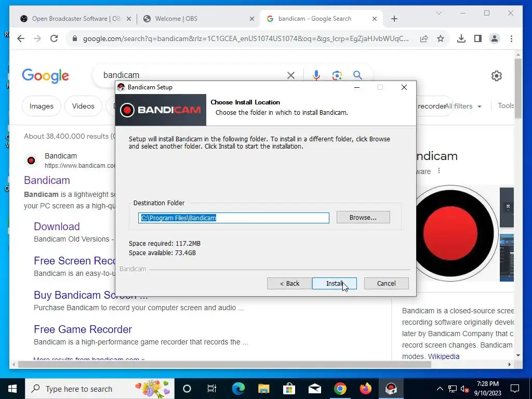Show hidden system tray icons
Screen dimensions: 532x399
point(440,389)
